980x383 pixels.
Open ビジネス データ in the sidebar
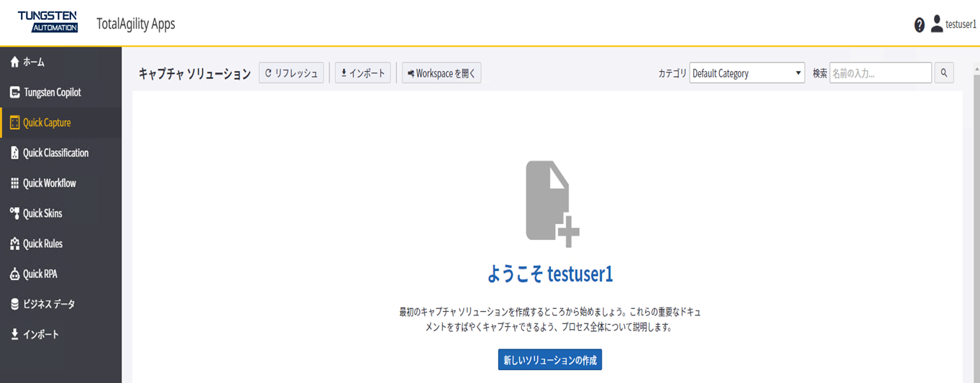pos(61,303)
